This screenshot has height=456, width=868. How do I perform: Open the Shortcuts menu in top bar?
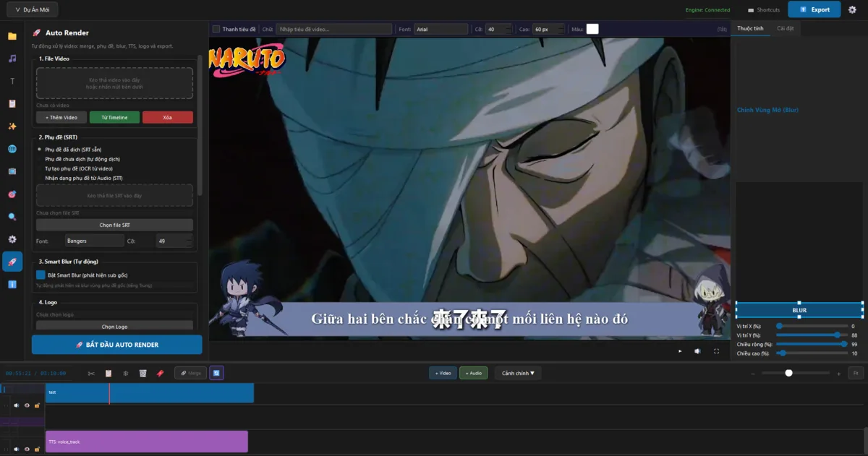764,10
